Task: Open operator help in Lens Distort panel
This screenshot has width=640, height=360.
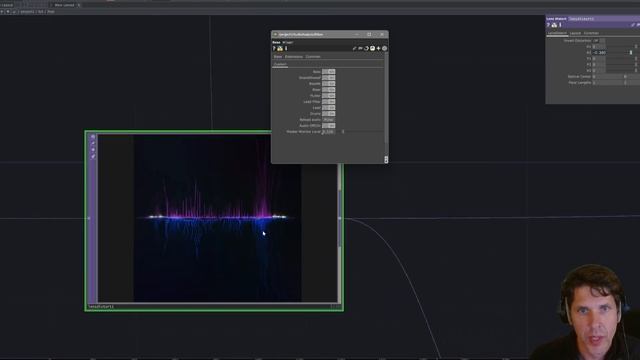Action: click(548, 25)
